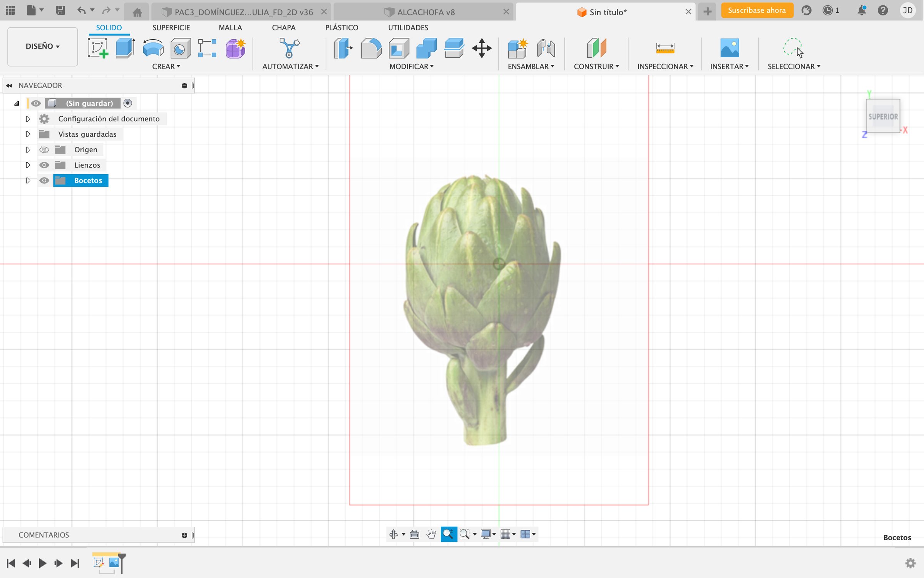Image resolution: width=924 pixels, height=578 pixels.
Task: Click the Insert image icon
Action: tap(729, 48)
